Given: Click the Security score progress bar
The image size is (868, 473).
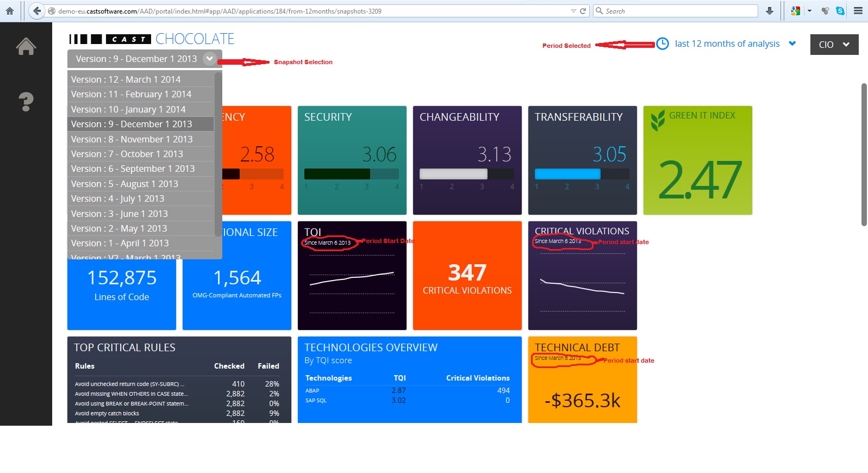Looking at the screenshot, I should 352,174.
